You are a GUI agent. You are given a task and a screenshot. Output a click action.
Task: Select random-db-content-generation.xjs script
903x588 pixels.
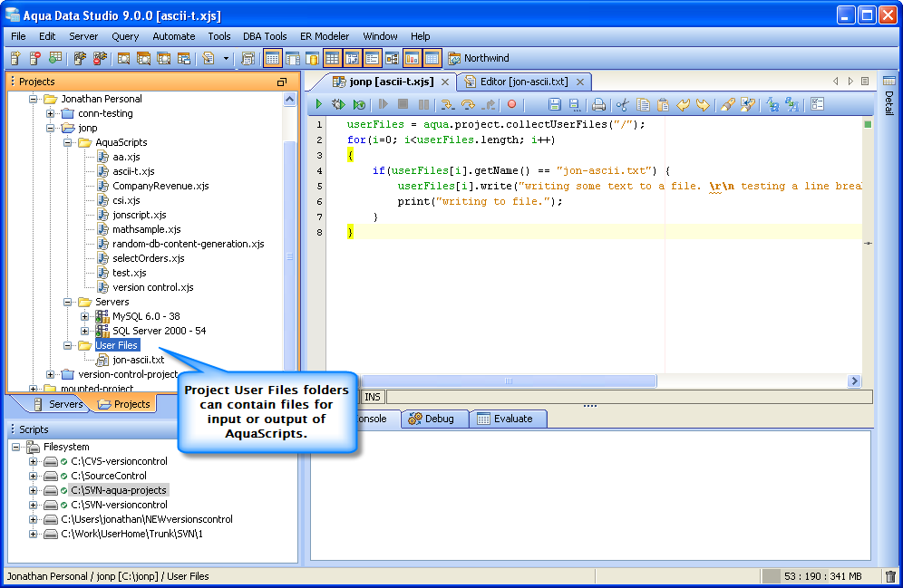pos(189,244)
